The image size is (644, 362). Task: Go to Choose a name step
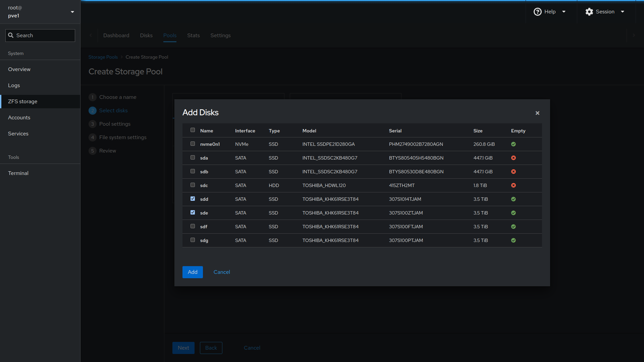point(118,97)
